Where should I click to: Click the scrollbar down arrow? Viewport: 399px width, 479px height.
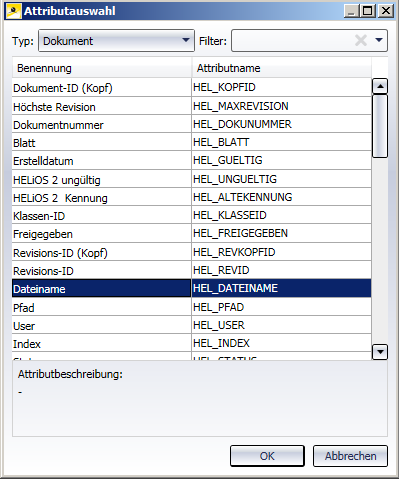[380, 352]
